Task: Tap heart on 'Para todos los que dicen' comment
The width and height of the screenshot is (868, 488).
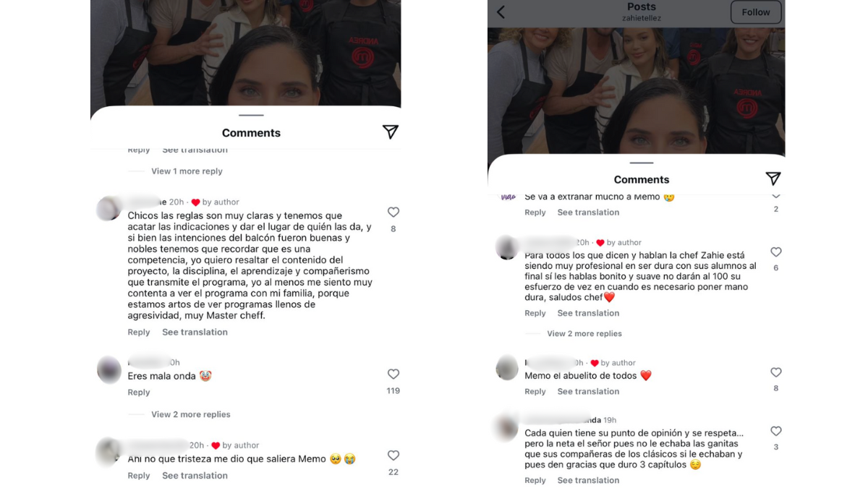Action: pos(776,252)
